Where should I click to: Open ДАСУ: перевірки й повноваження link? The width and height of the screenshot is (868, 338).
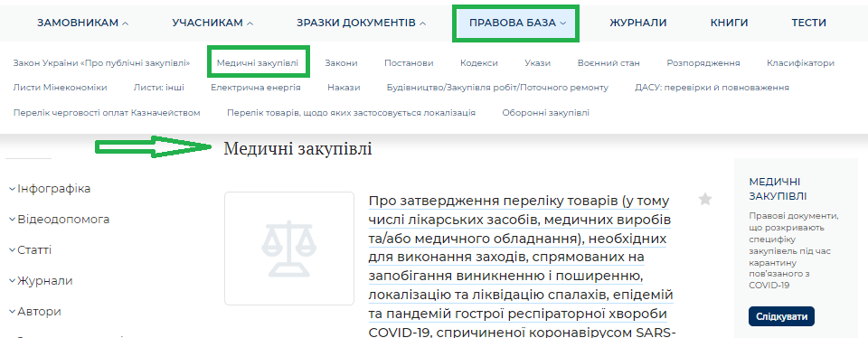click(712, 88)
